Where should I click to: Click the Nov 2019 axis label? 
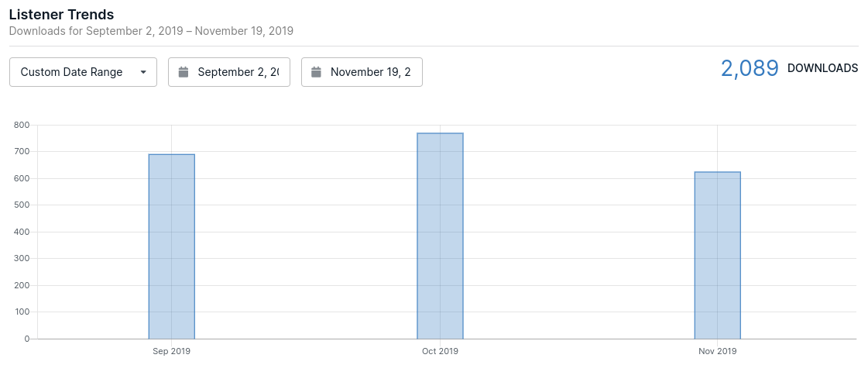tap(717, 351)
